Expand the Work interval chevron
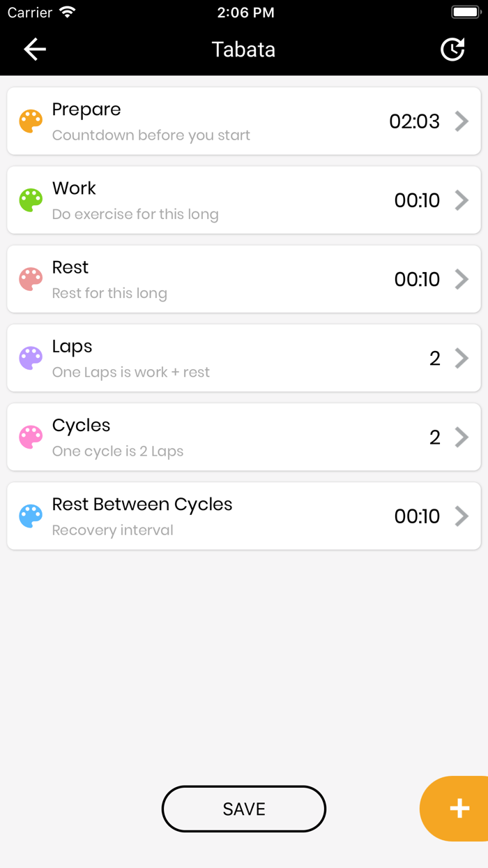 462,200
